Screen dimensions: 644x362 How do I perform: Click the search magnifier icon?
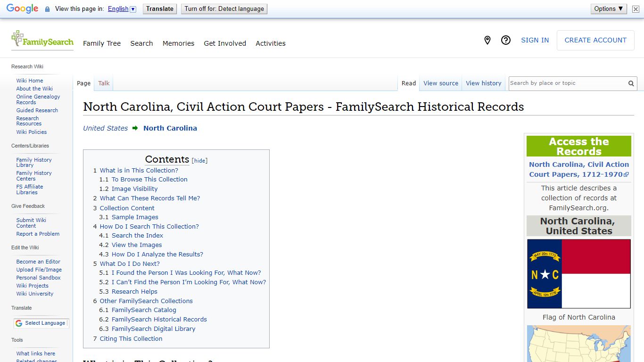click(x=631, y=83)
